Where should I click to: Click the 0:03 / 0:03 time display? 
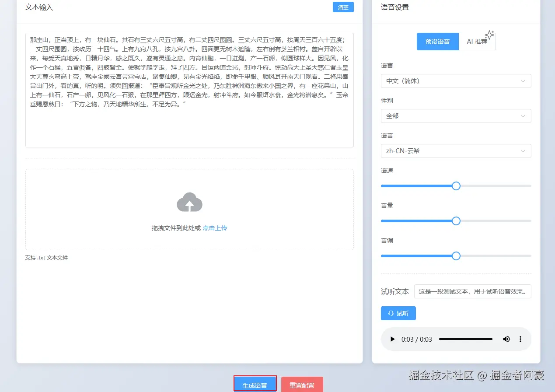pyautogui.click(x=417, y=339)
